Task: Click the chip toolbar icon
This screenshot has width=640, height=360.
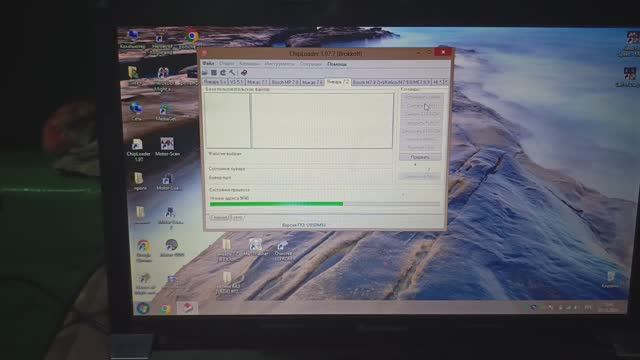Action: click(x=214, y=73)
